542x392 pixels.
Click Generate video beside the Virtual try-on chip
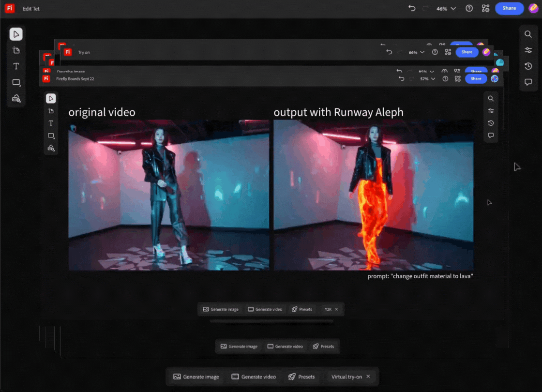tap(254, 377)
